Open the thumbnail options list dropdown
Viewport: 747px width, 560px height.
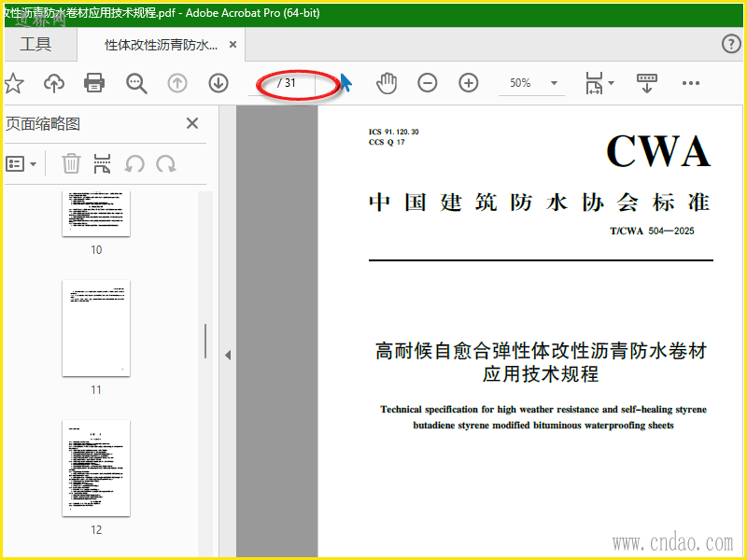coord(21,164)
